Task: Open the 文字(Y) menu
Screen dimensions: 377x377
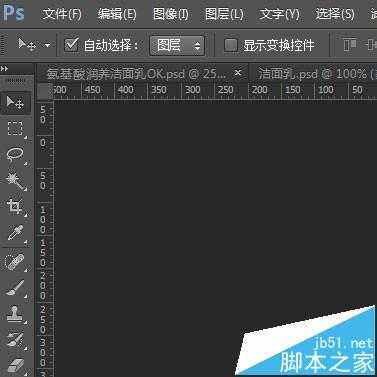Action: 279,14
